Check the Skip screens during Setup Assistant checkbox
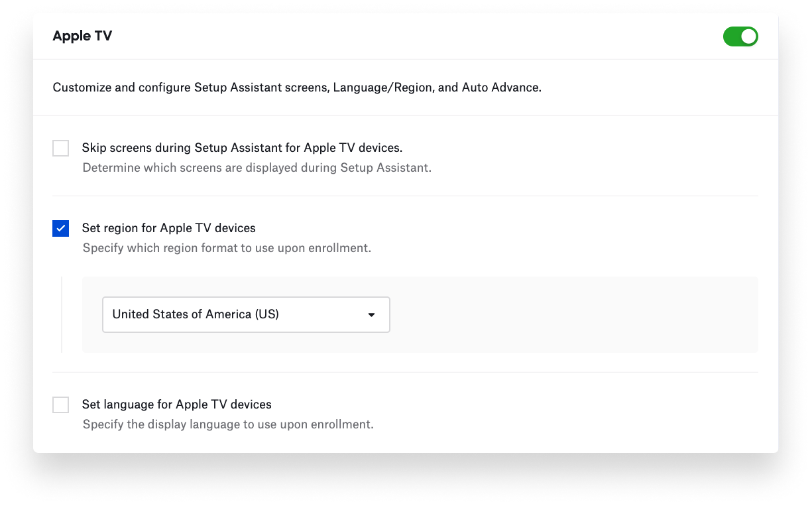This screenshot has height=506, width=812. click(x=61, y=148)
